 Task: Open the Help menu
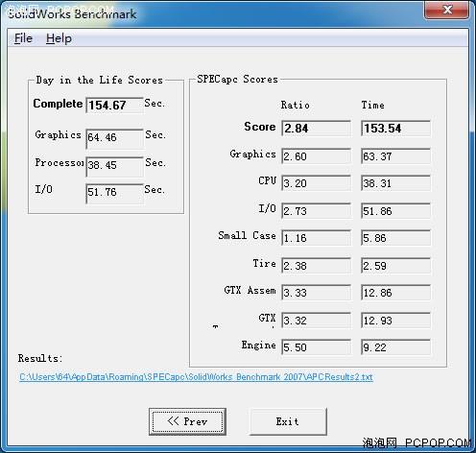tap(59, 38)
